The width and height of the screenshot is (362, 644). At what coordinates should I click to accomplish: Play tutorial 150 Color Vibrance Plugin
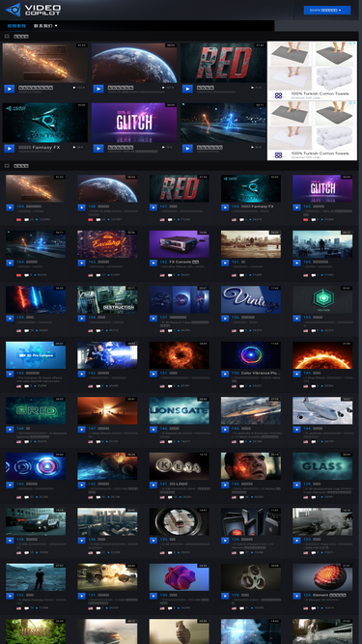(x=225, y=374)
